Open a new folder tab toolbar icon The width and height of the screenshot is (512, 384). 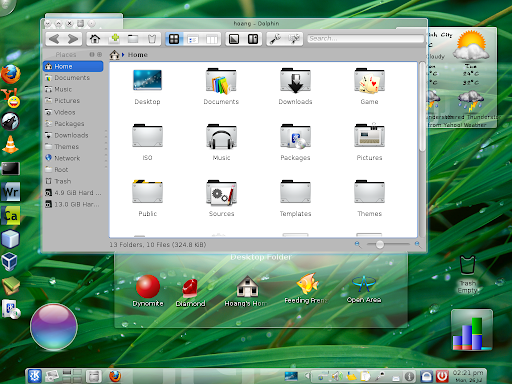133,39
